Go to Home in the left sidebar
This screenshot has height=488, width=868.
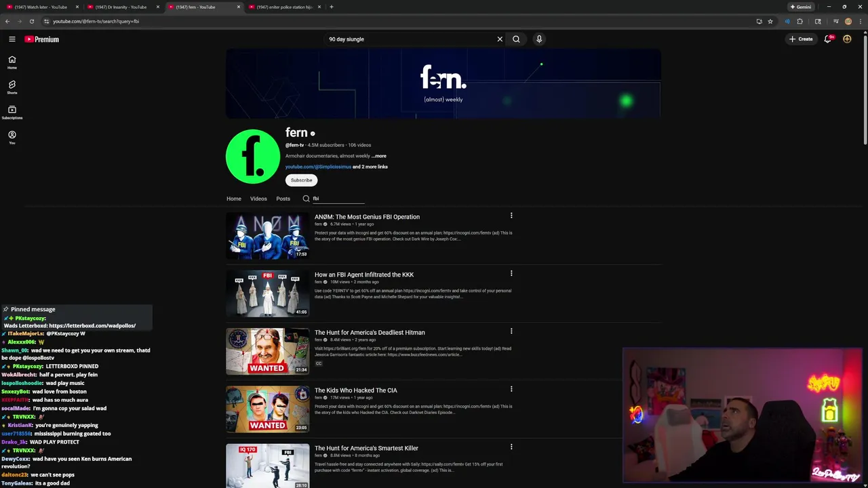tap(12, 62)
